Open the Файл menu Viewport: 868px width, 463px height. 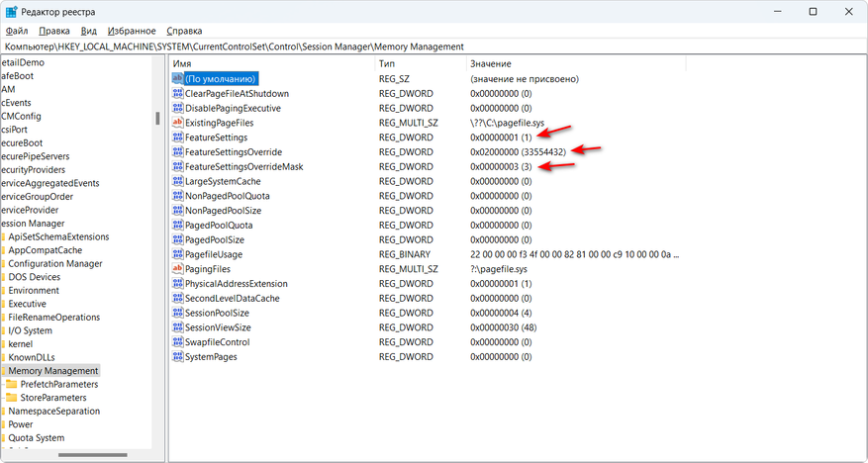[x=17, y=31]
